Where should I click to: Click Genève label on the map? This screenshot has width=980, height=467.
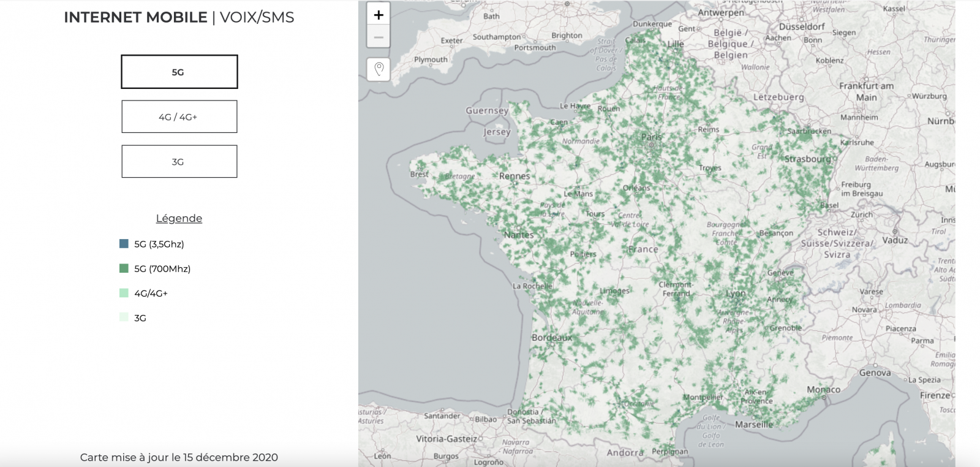point(780,273)
